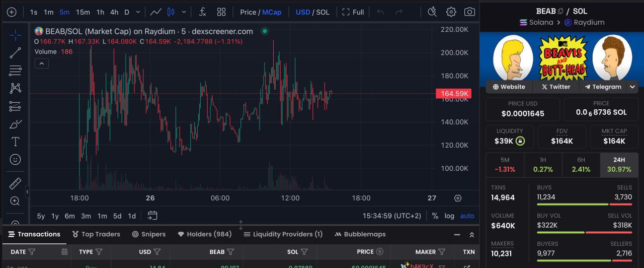Image resolution: width=644 pixels, height=268 pixels.
Task: Toggle percent scale on price axis
Action: (435, 216)
